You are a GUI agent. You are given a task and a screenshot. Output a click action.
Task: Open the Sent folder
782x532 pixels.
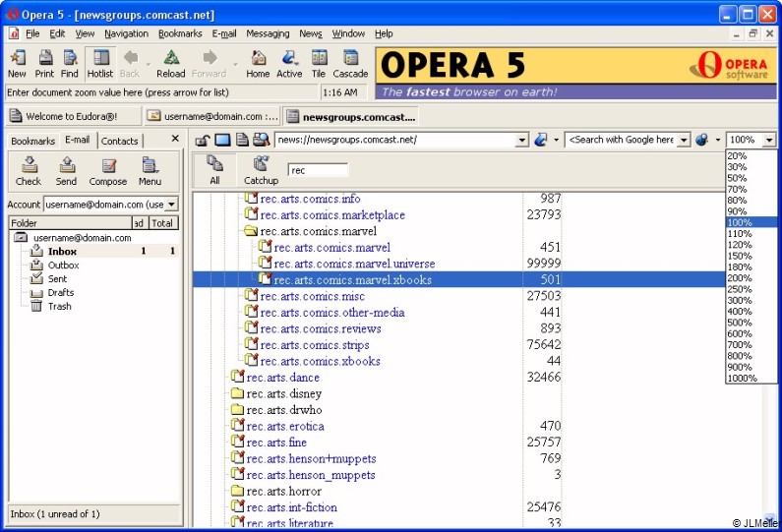click(x=57, y=278)
